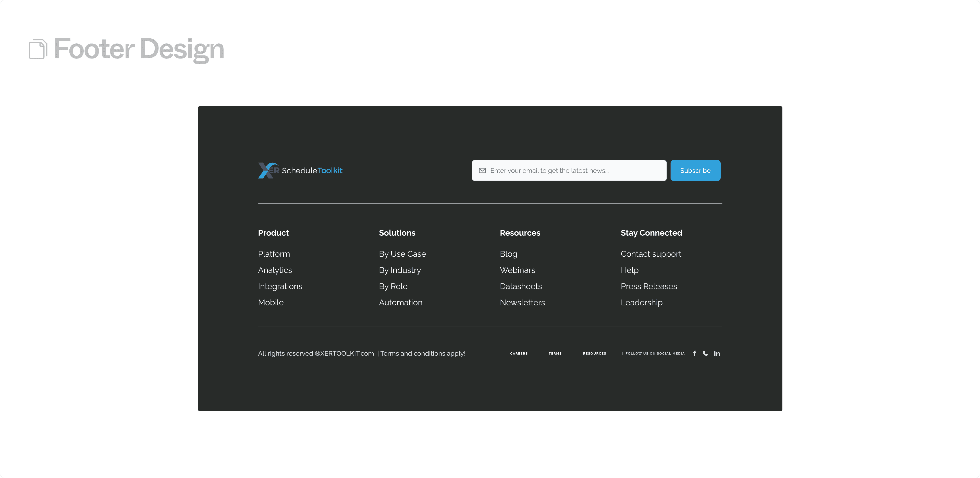This screenshot has height=478, width=980.
Task: Click the Facebook social icon
Action: click(x=694, y=354)
